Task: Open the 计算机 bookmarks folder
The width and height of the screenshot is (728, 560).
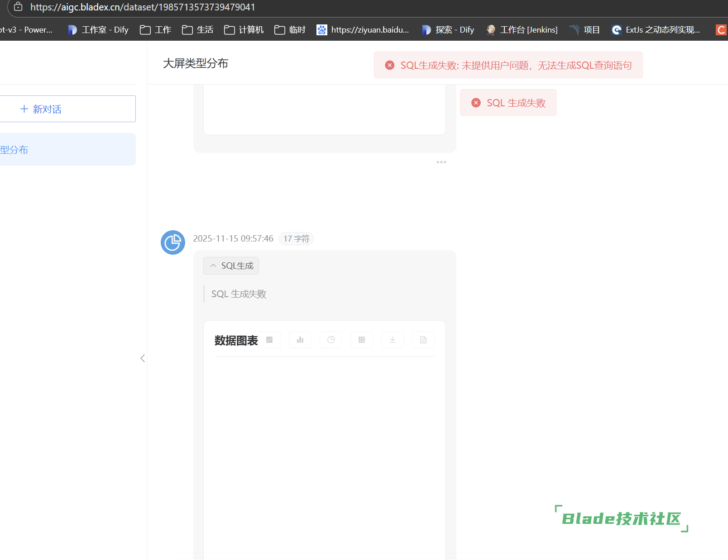Action: point(244,30)
